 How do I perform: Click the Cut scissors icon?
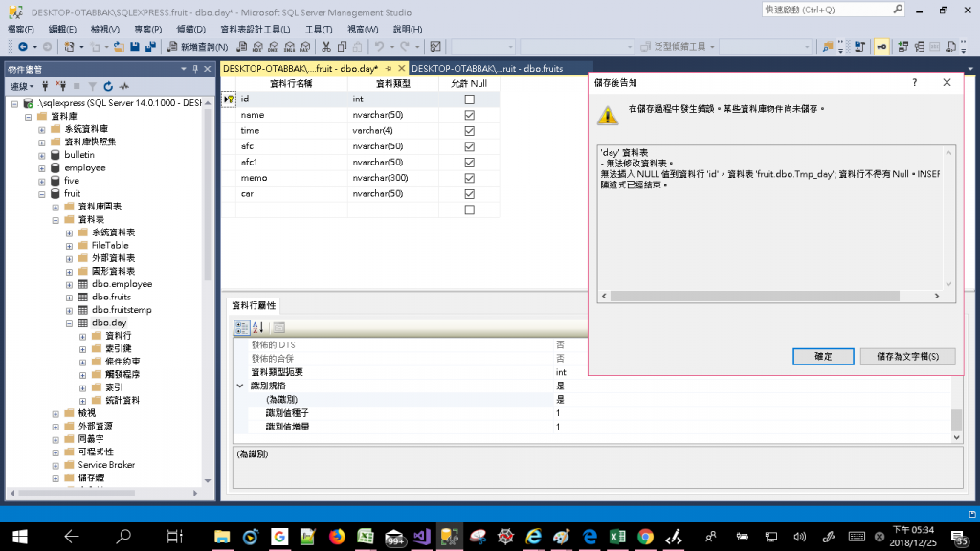pos(326,47)
